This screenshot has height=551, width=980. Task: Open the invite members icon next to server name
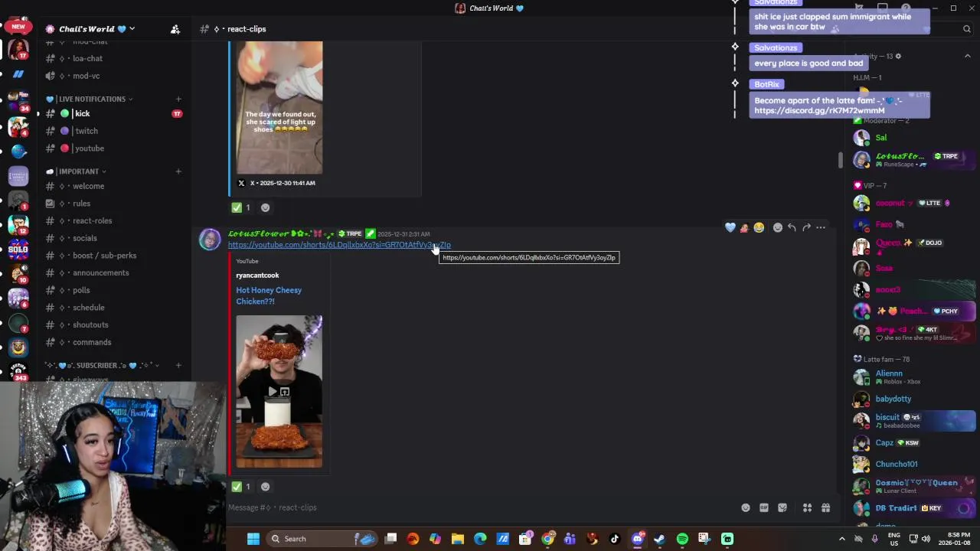click(175, 29)
